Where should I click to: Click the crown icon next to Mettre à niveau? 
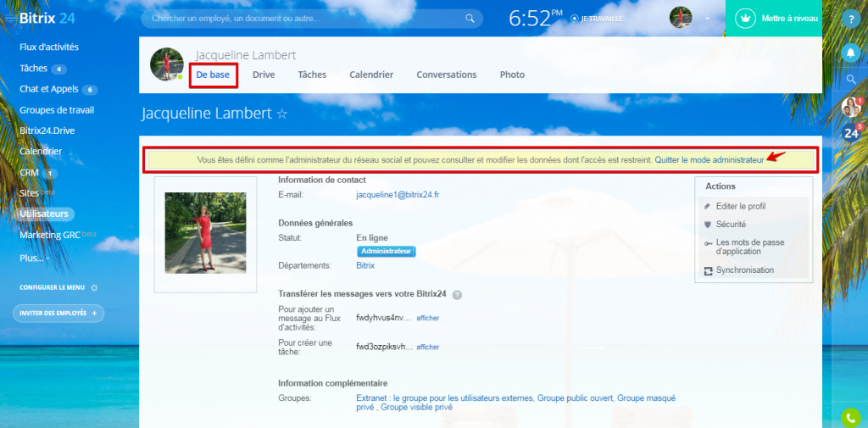click(745, 19)
